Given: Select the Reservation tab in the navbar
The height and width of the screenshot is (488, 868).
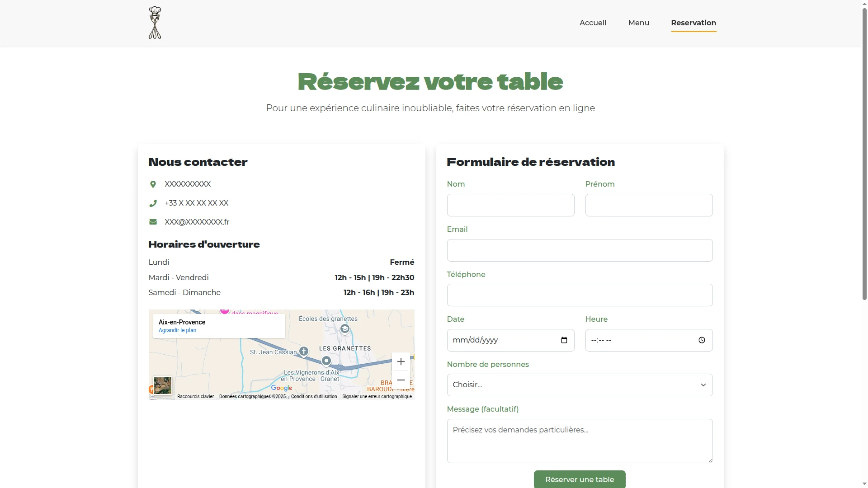Looking at the screenshot, I should click(x=693, y=23).
